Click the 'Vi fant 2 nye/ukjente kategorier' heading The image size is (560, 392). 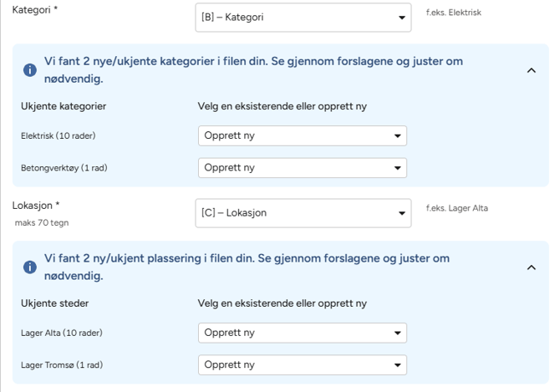253,69
